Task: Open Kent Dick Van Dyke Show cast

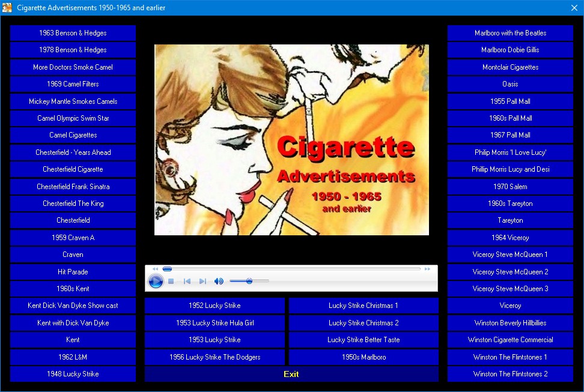Action: [x=73, y=306]
